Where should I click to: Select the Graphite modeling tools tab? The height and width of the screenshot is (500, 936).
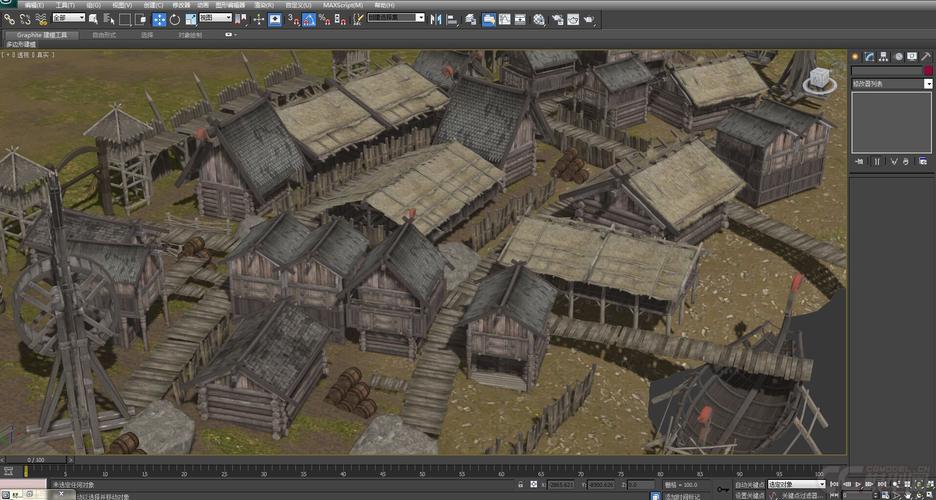pyautogui.click(x=42, y=35)
